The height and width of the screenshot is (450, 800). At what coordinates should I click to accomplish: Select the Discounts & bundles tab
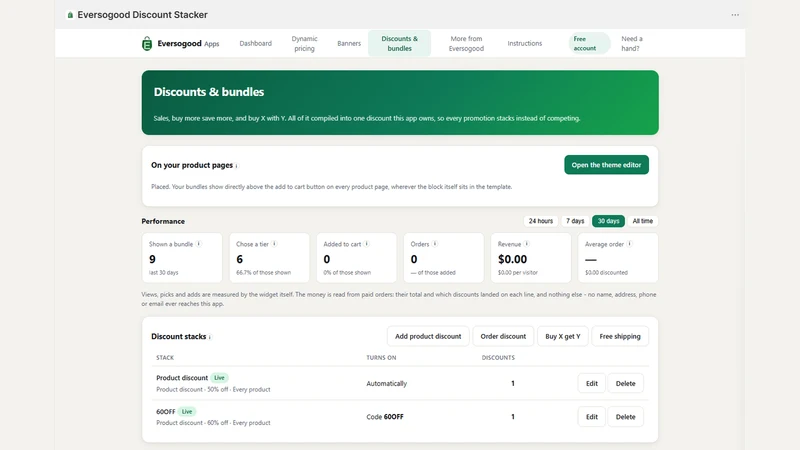pyautogui.click(x=399, y=43)
